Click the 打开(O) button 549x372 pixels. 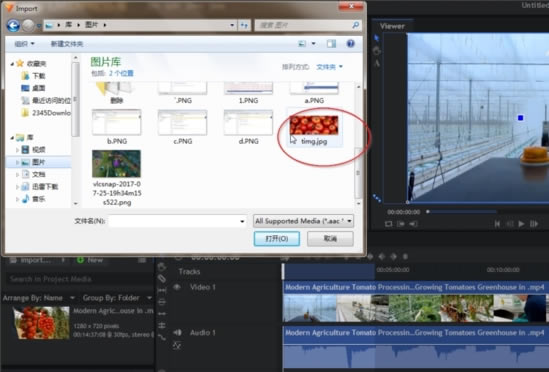277,239
